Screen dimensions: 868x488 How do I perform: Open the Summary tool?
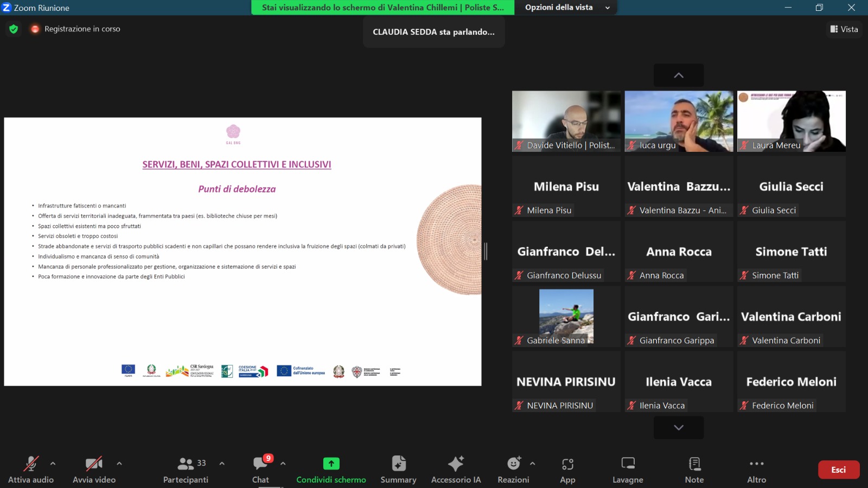point(398,470)
